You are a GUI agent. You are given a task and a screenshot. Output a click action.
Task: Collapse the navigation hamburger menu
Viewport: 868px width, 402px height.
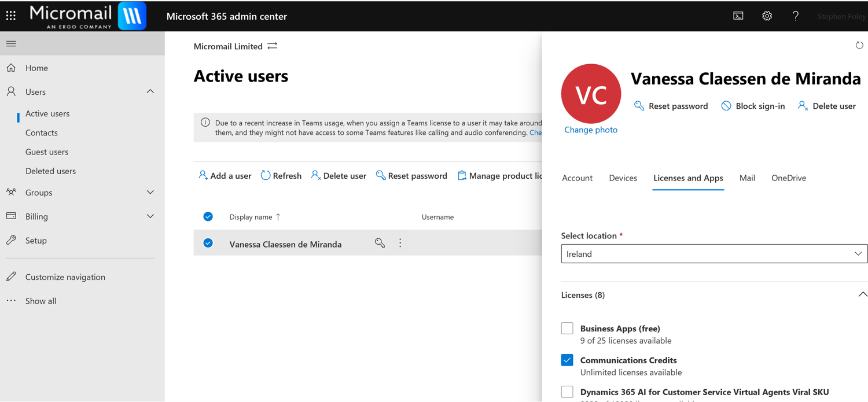tap(11, 44)
